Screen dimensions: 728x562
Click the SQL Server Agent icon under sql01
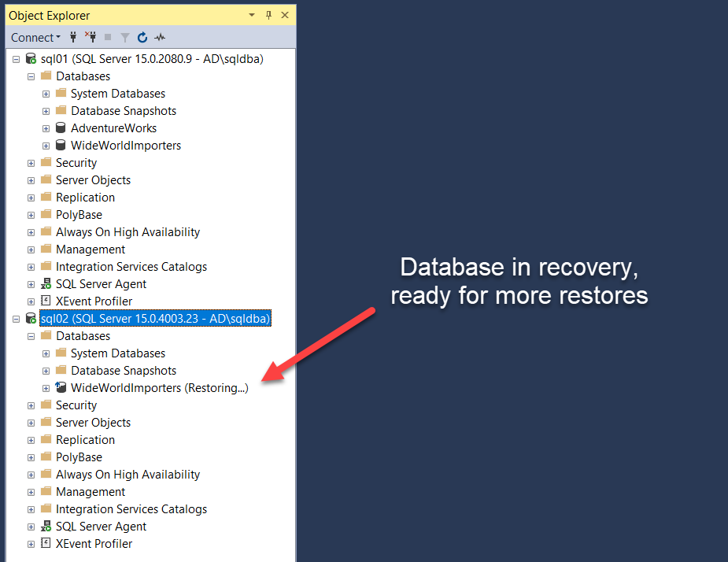pyautogui.click(x=46, y=284)
